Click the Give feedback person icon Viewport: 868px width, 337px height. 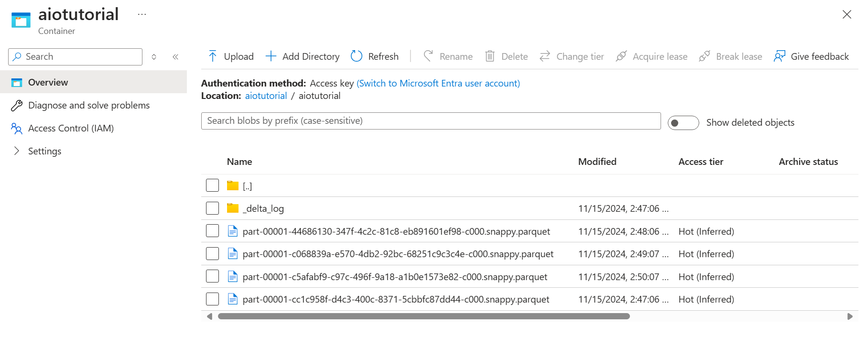pos(780,56)
